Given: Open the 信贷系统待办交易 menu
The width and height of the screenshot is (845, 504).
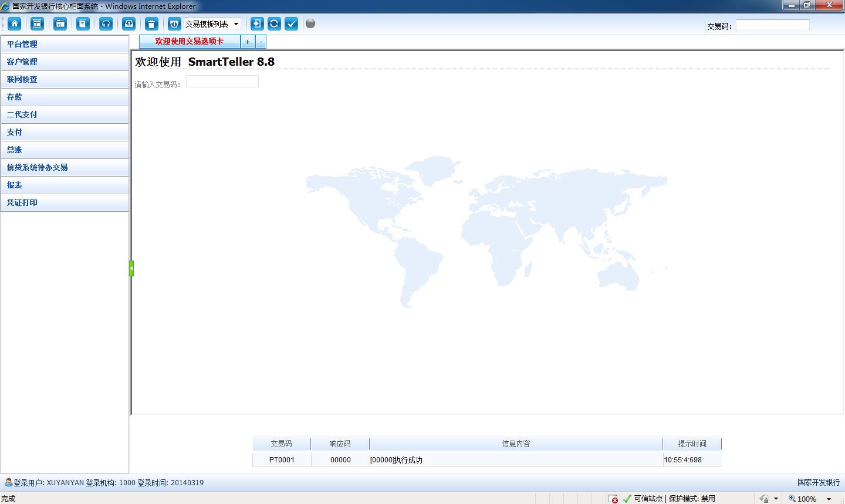Looking at the screenshot, I should 65,167.
